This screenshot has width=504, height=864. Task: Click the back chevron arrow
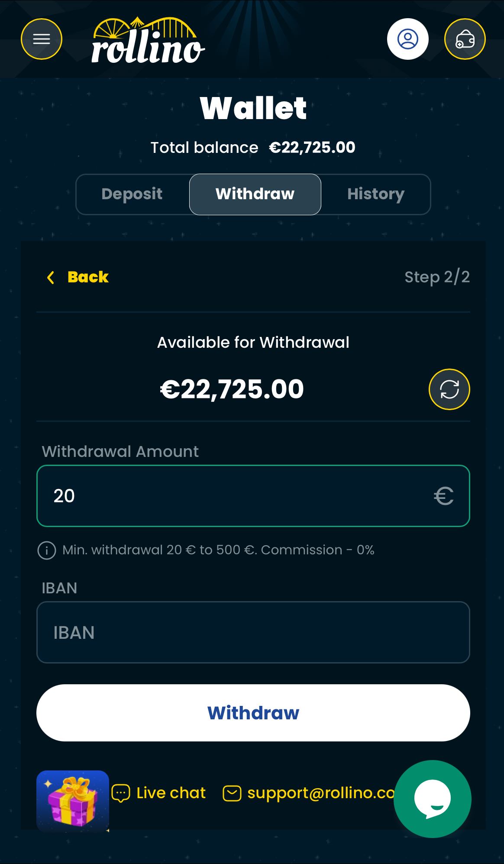pyautogui.click(x=51, y=277)
